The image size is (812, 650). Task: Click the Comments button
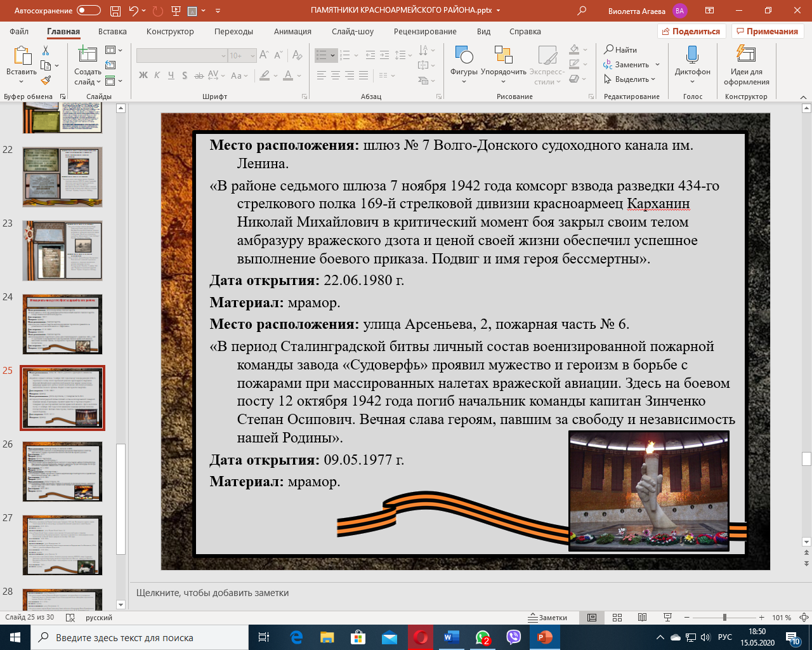(767, 32)
